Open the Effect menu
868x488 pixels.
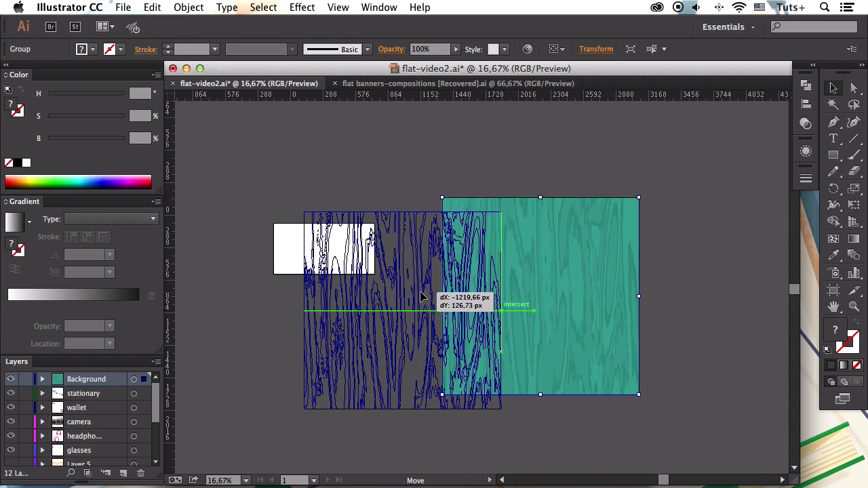[302, 7]
